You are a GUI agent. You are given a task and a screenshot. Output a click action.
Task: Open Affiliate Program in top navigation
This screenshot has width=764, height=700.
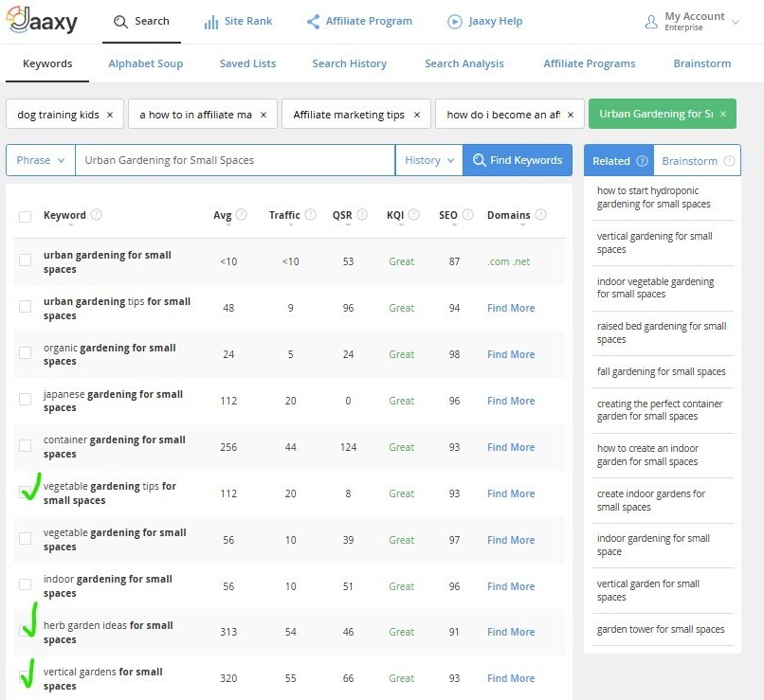click(359, 22)
